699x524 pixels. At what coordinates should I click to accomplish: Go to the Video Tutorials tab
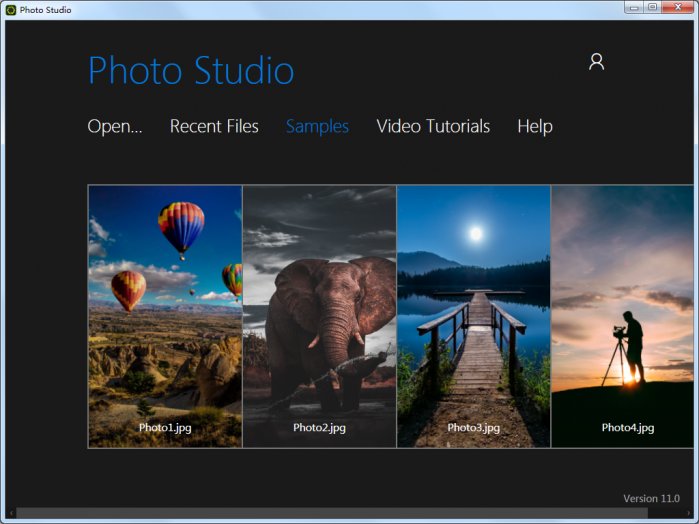pyautogui.click(x=433, y=126)
